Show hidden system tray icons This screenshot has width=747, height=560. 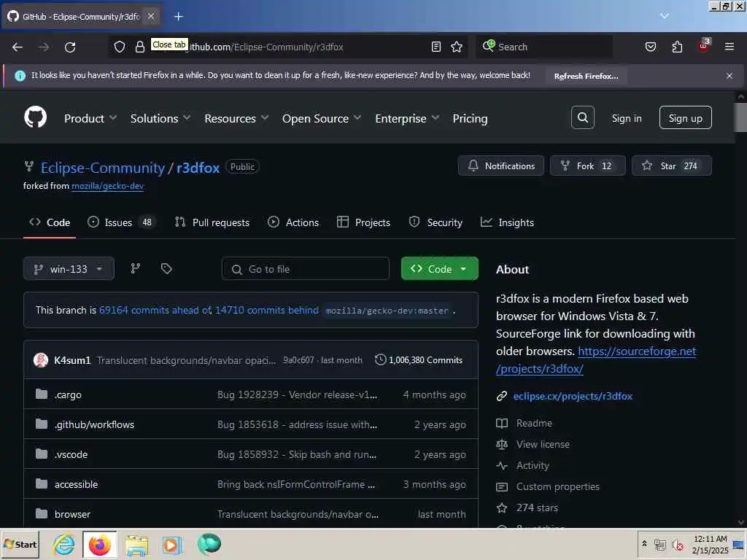644,544
